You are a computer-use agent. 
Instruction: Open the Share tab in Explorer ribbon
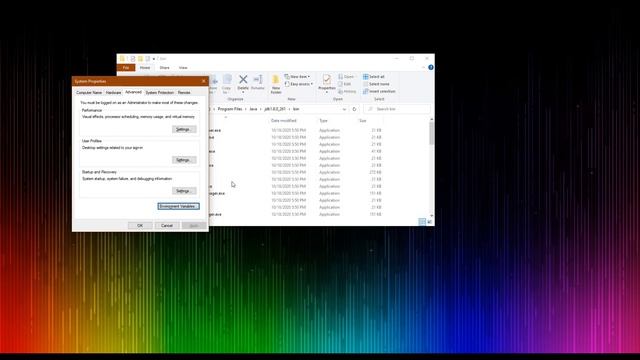[164, 68]
